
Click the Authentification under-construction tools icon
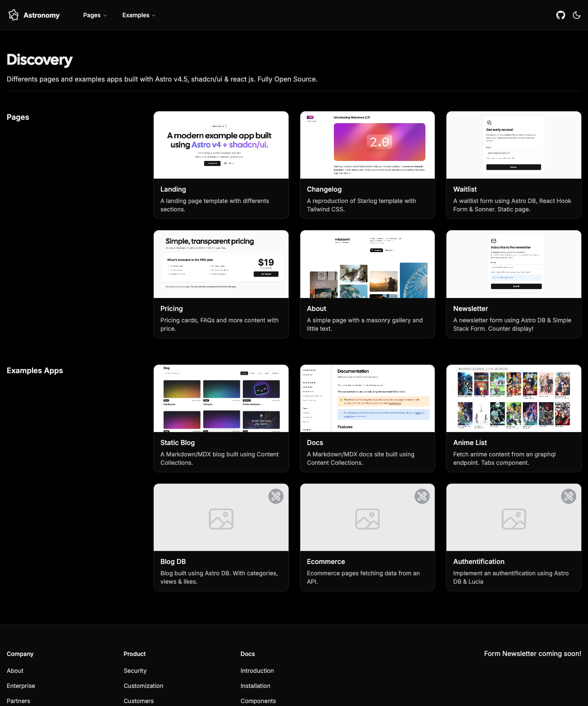[569, 496]
